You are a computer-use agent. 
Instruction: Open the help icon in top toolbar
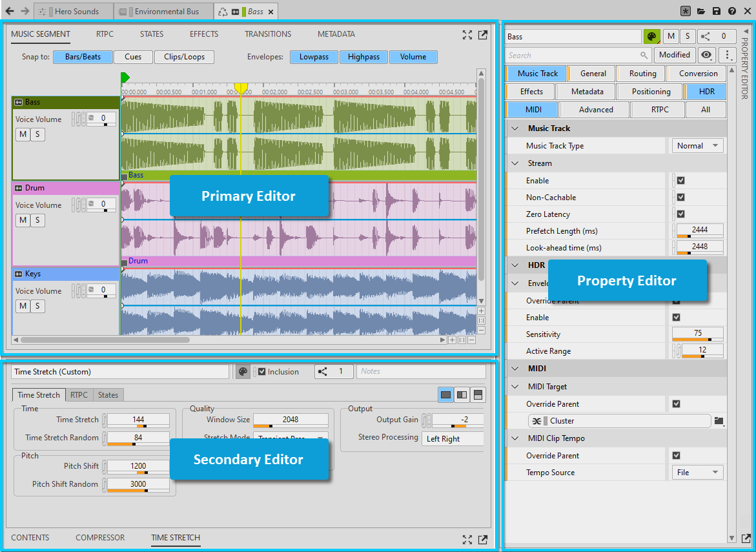pyautogui.click(x=731, y=12)
